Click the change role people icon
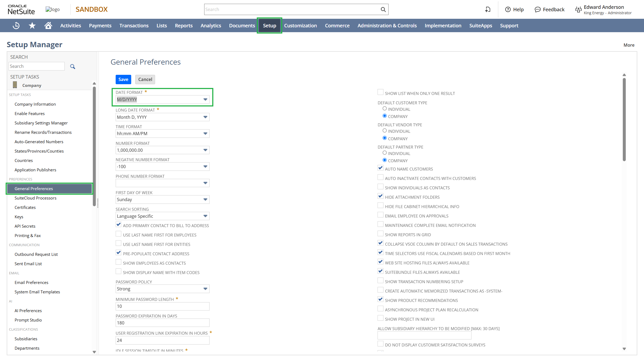 pos(579,10)
